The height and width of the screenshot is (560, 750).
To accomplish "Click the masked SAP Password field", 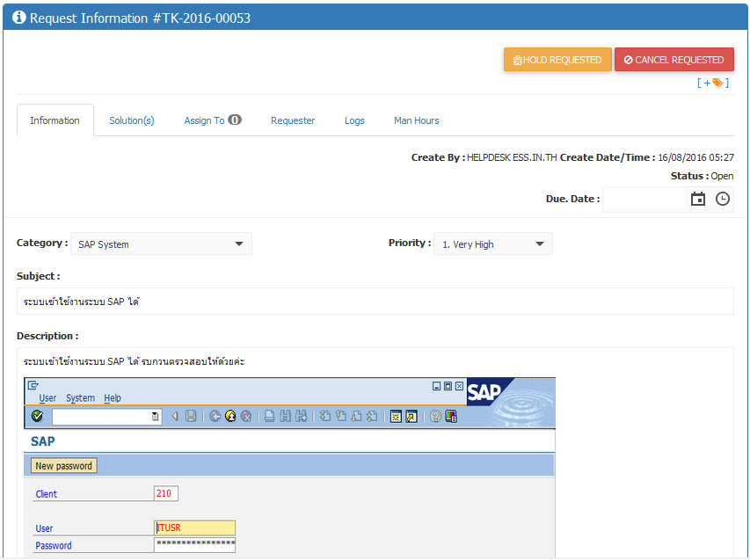I will tap(194, 545).
